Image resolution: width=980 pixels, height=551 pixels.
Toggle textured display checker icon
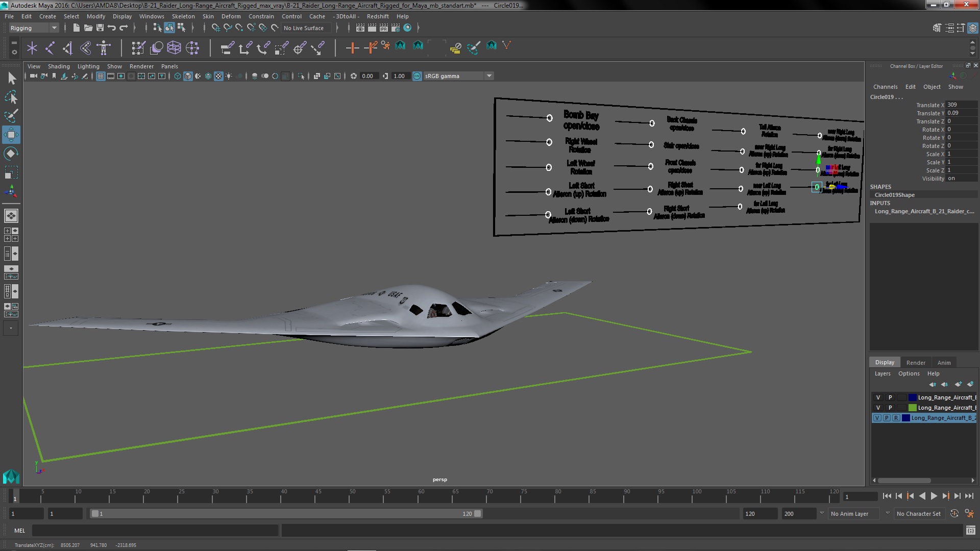(x=218, y=76)
